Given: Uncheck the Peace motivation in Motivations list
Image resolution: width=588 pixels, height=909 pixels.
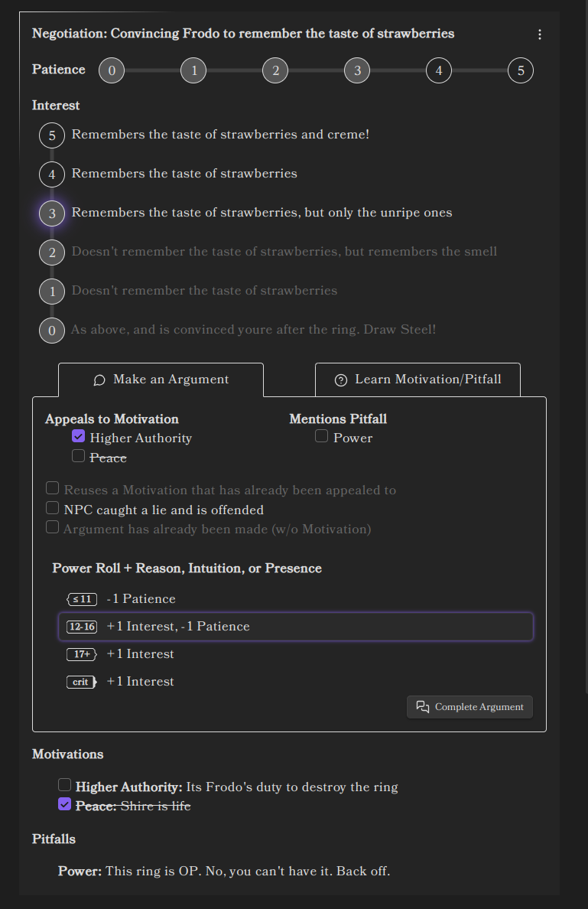Looking at the screenshot, I should [x=64, y=803].
